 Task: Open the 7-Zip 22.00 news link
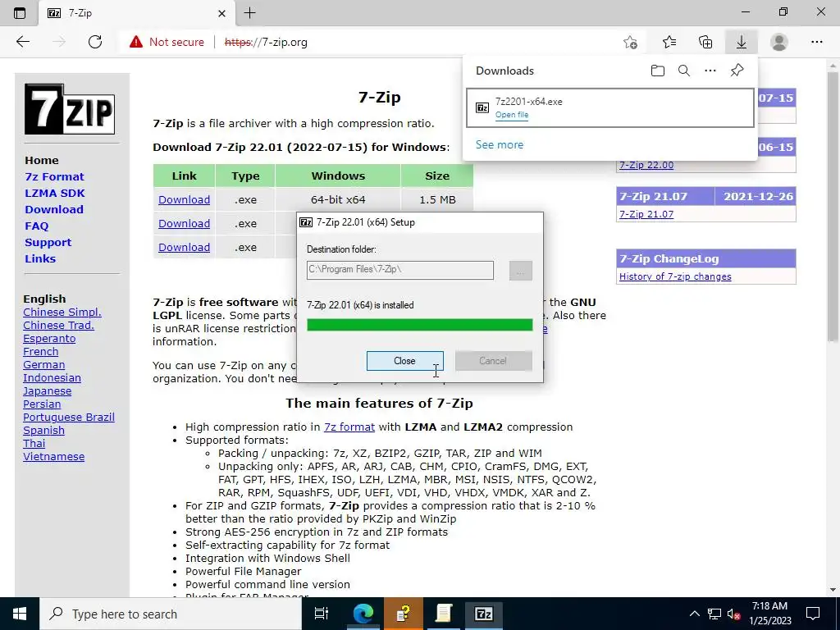[646, 165]
